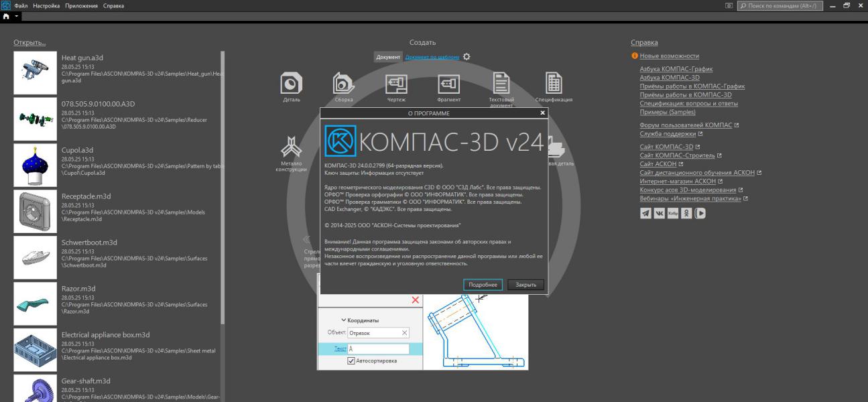Toggle the Автосортировка checkbox
The width and height of the screenshot is (868, 402).
pos(351,360)
